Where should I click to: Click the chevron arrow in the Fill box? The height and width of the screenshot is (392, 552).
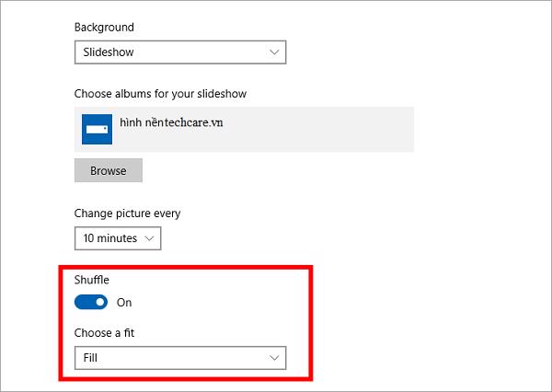pyautogui.click(x=273, y=357)
